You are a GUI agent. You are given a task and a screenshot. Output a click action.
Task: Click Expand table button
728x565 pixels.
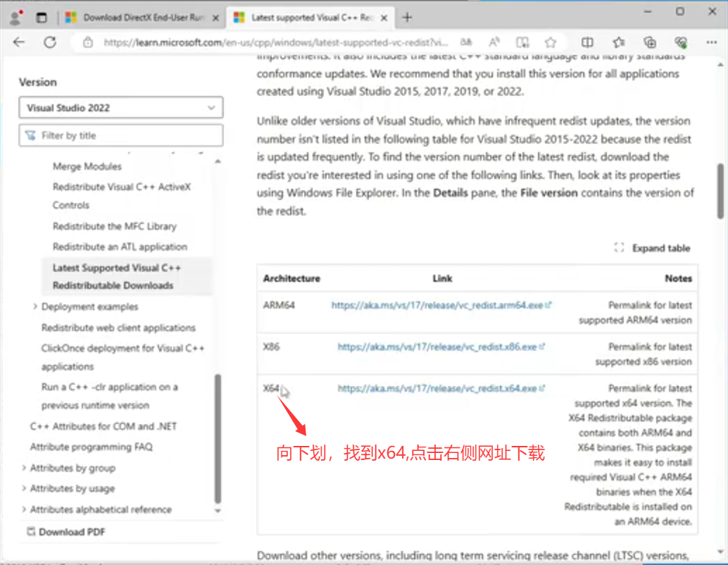652,248
